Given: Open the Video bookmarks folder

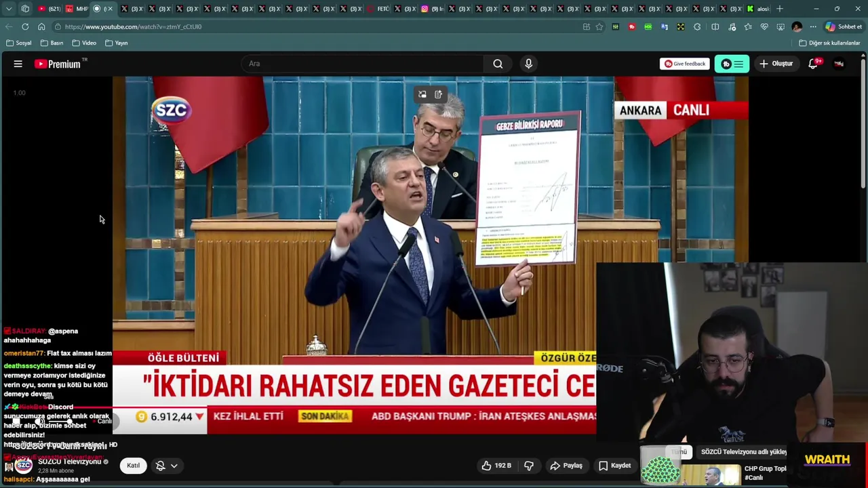Looking at the screenshot, I should pos(85,43).
